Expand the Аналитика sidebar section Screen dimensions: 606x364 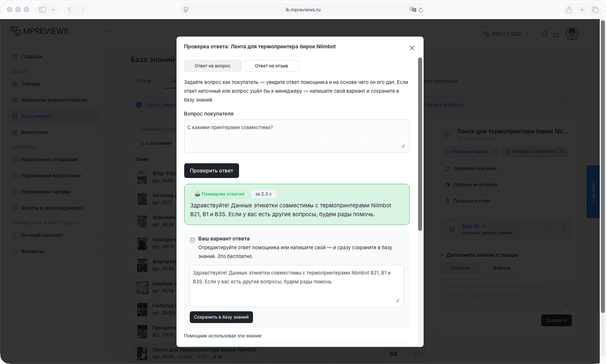tap(98, 132)
